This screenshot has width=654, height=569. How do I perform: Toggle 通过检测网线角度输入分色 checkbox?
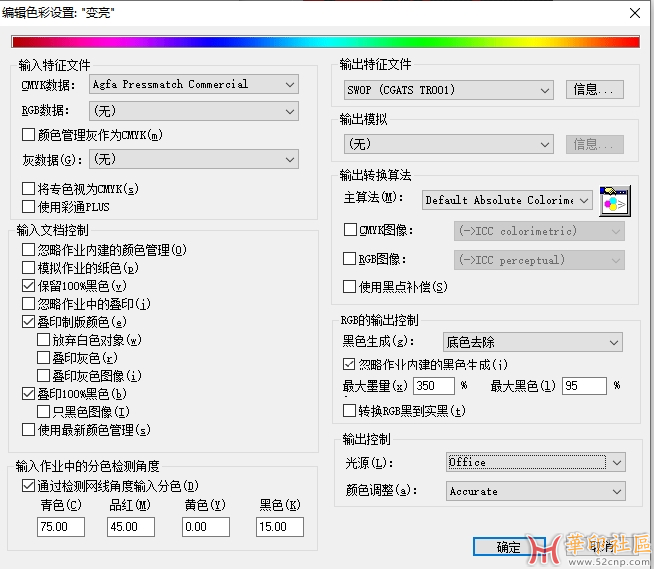point(28,486)
